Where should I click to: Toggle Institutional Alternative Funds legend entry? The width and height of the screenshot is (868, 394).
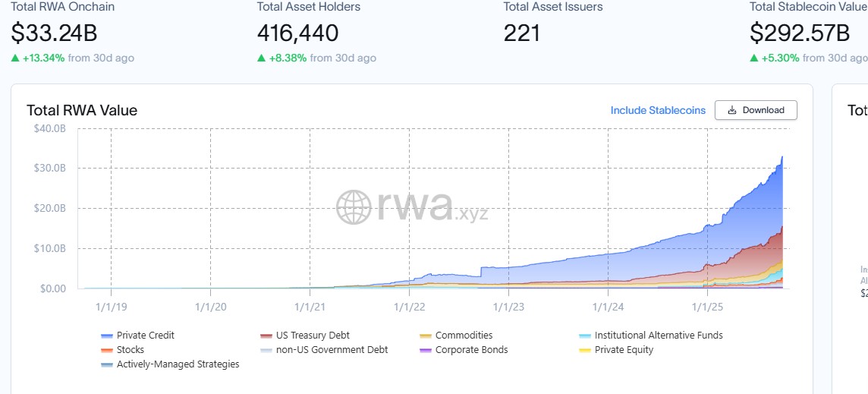click(658, 336)
